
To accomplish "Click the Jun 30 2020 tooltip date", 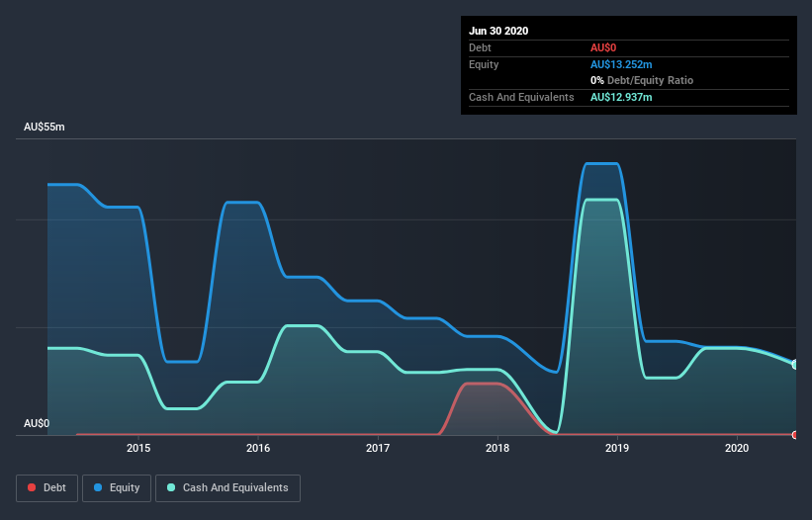I will (x=498, y=31).
